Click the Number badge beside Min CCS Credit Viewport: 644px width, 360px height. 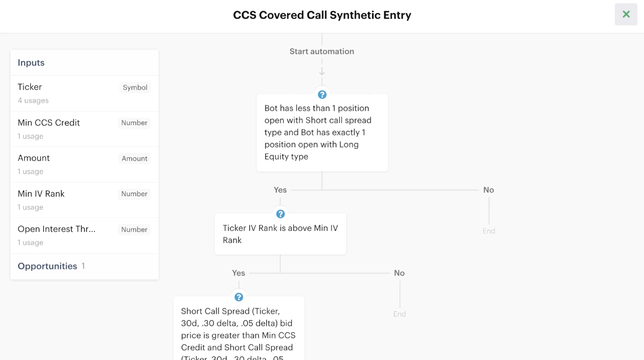tap(134, 123)
